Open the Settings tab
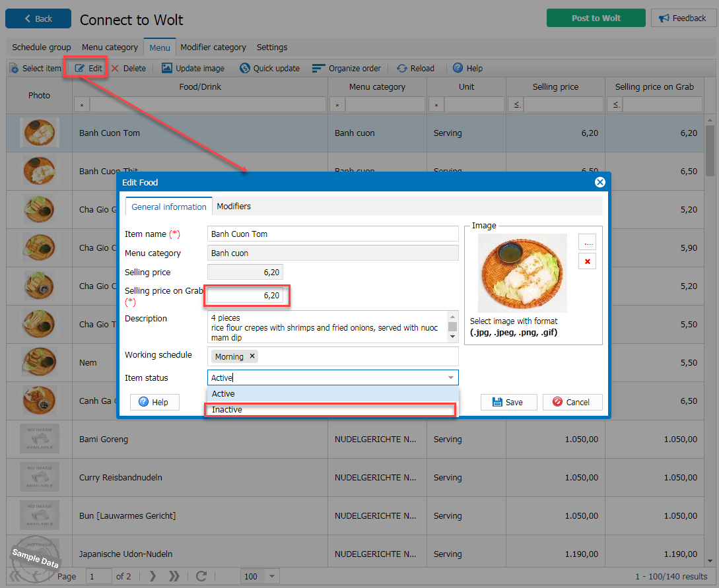This screenshot has height=588, width=719. click(x=272, y=48)
